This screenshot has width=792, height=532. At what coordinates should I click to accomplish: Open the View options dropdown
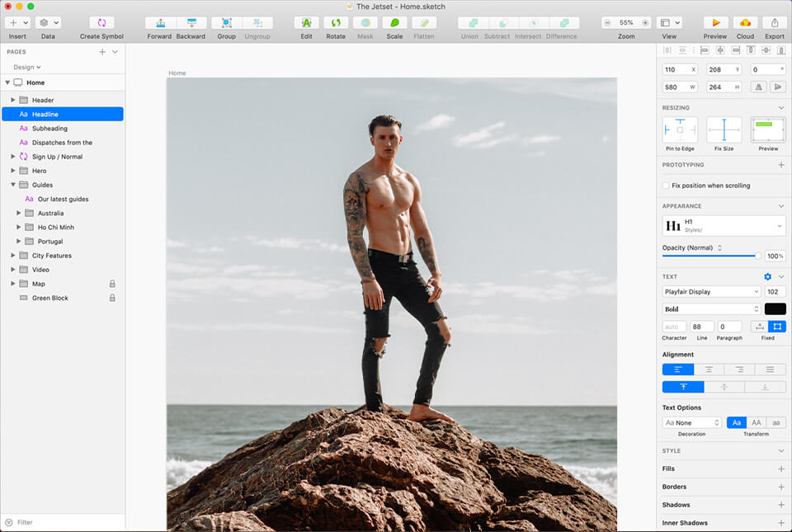click(x=670, y=23)
